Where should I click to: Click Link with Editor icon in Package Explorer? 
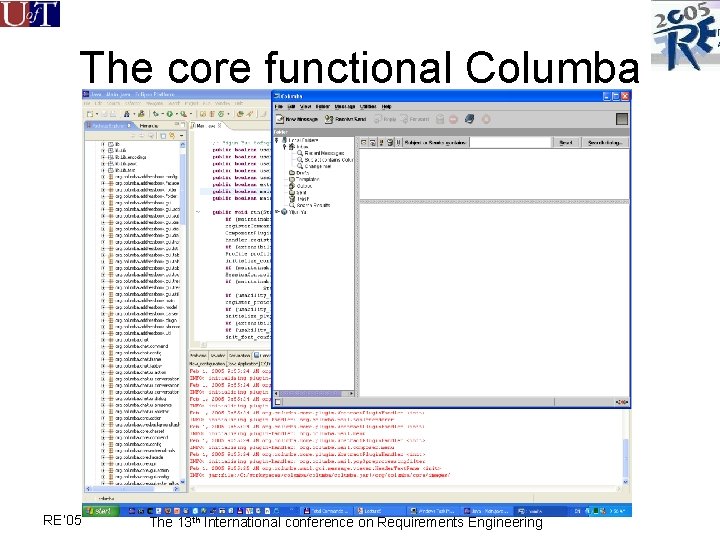[172, 136]
